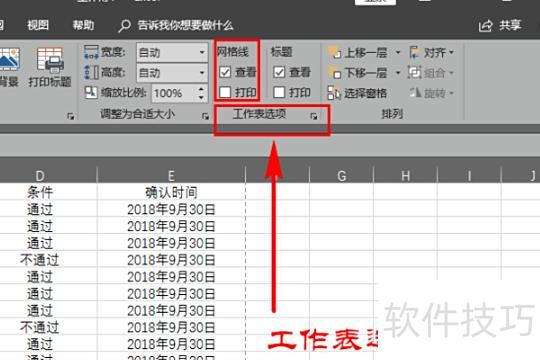Open the 选择窗格 selection pane

[x=357, y=93]
